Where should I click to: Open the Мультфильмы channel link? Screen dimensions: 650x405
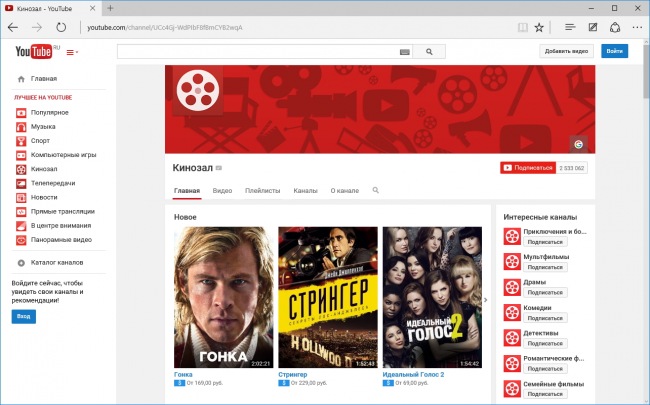[546, 257]
